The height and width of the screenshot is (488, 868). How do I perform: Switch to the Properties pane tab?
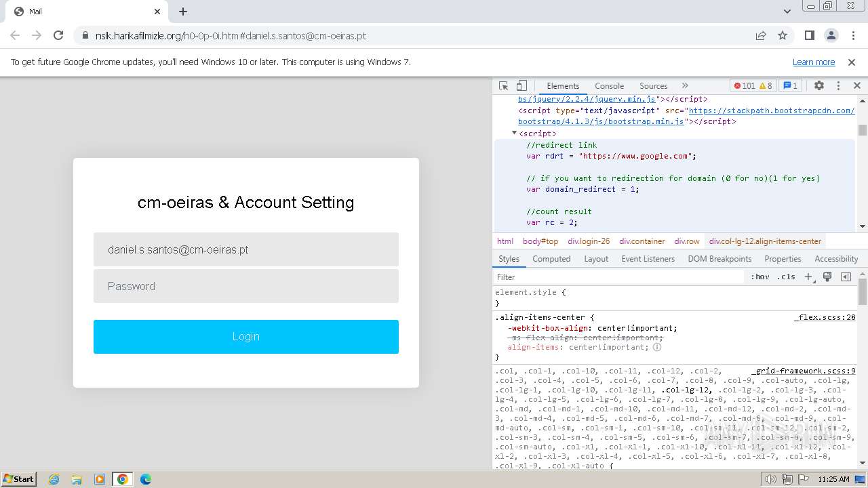tap(783, 259)
